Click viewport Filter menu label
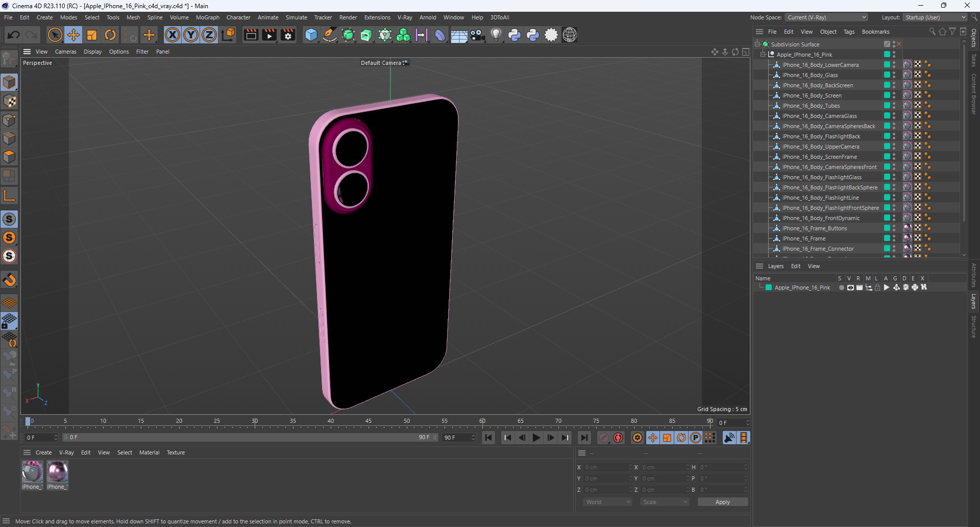This screenshot has height=527, width=980. (x=142, y=52)
